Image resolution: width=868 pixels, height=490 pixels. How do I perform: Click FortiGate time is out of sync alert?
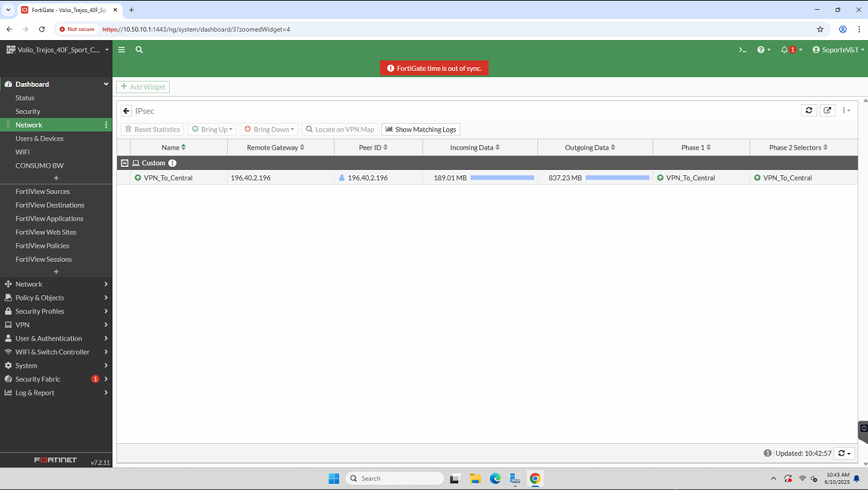pyautogui.click(x=434, y=68)
